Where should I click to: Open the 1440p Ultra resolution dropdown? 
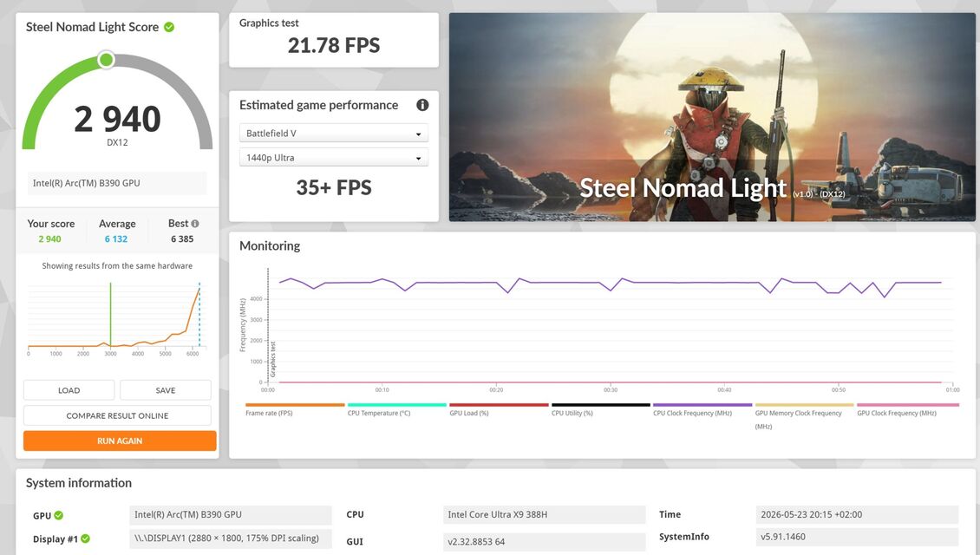pyautogui.click(x=334, y=158)
